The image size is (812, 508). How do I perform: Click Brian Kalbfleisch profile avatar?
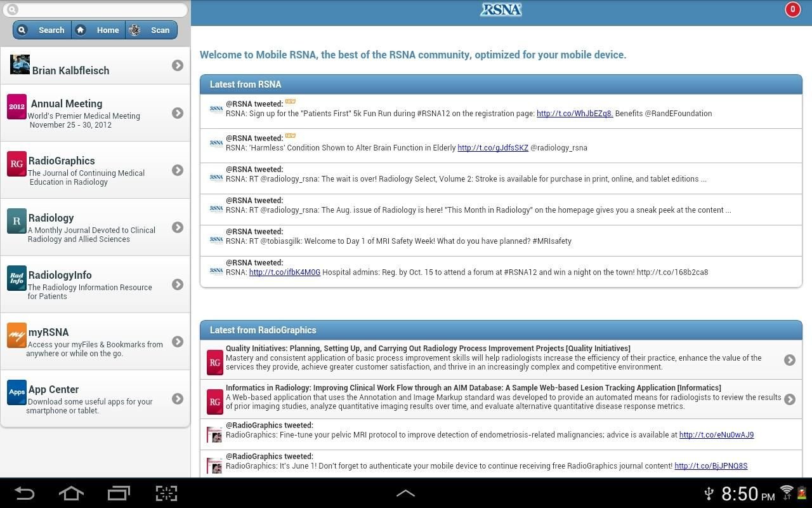click(x=20, y=64)
